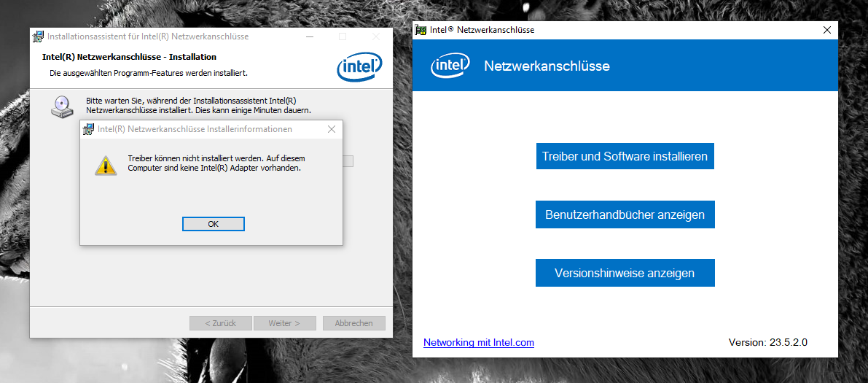Click the disabled Weiter button
The width and height of the screenshot is (868, 383).
click(x=284, y=323)
